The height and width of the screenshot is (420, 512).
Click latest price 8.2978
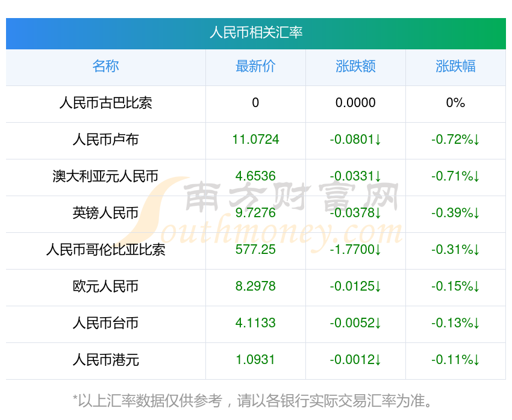tap(255, 286)
